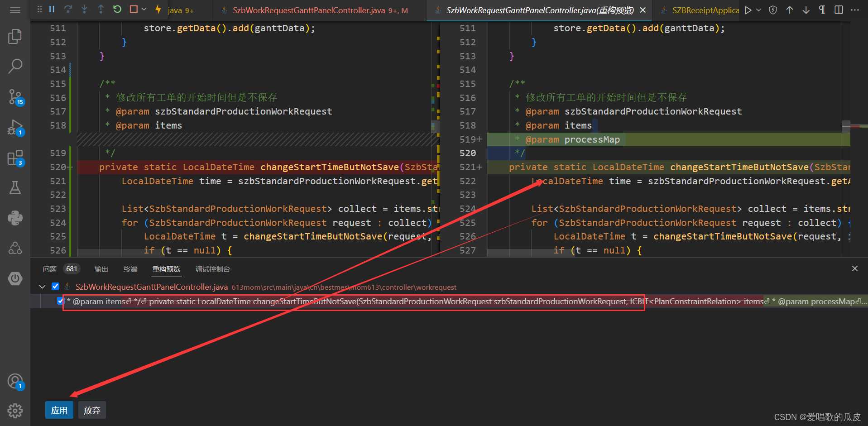Open the Explorer view in activity bar
The height and width of the screenshot is (426, 868).
coord(15,36)
